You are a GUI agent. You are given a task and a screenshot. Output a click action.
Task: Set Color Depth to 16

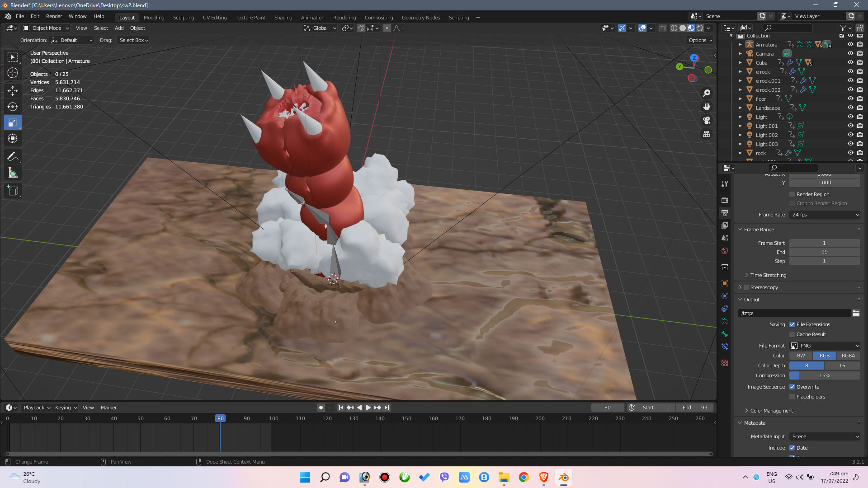pos(842,366)
